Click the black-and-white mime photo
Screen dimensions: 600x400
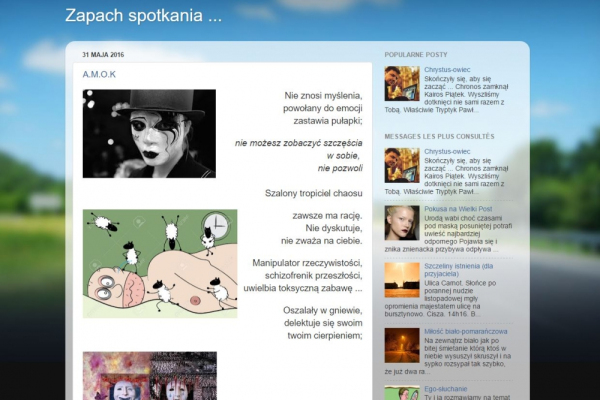(x=149, y=133)
